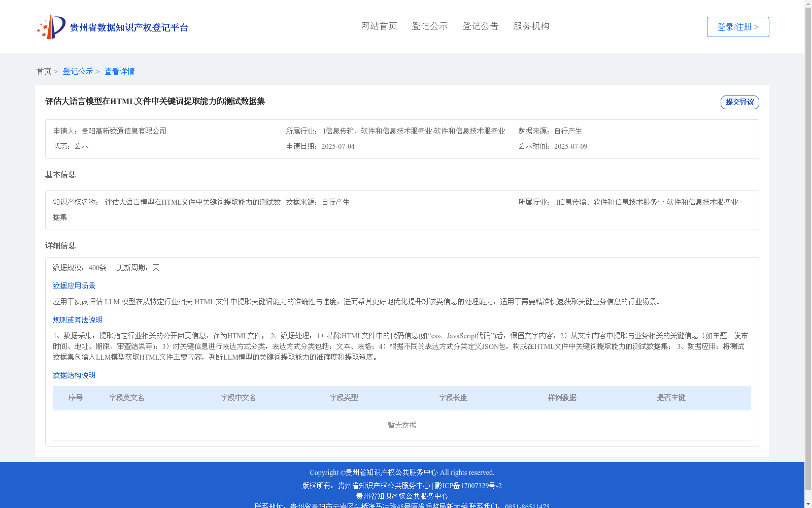Submit objection via 提交异议 button
The height and width of the screenshot is (508, 812).
click(740, 102)
